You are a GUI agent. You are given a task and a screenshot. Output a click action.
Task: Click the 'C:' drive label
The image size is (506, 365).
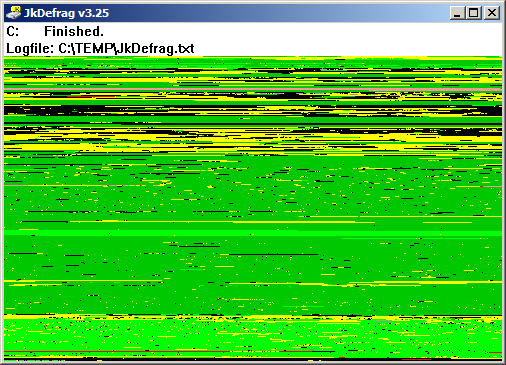point(13,31)
